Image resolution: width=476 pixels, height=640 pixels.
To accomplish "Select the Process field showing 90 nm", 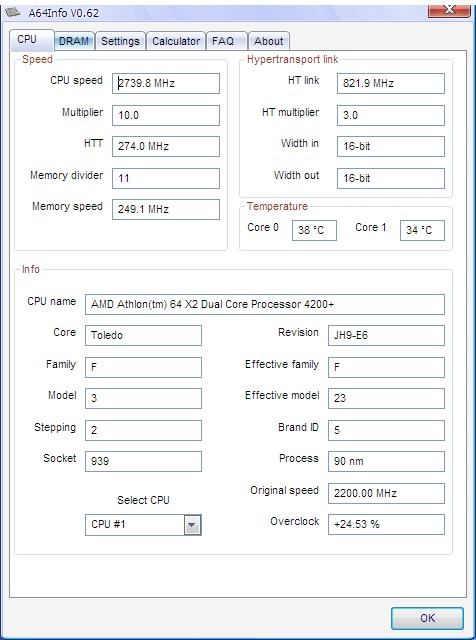I will 386,461.
